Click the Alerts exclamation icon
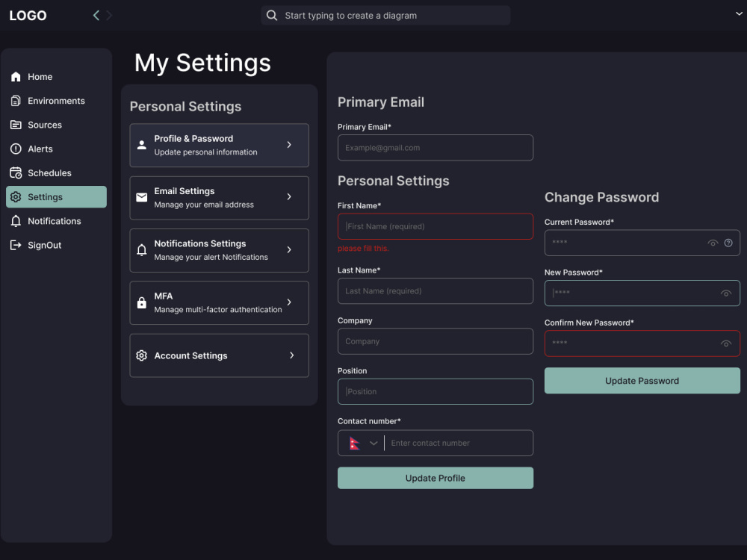Image resolution: width=747 pixels, height=560 pixels. (16, 149)
